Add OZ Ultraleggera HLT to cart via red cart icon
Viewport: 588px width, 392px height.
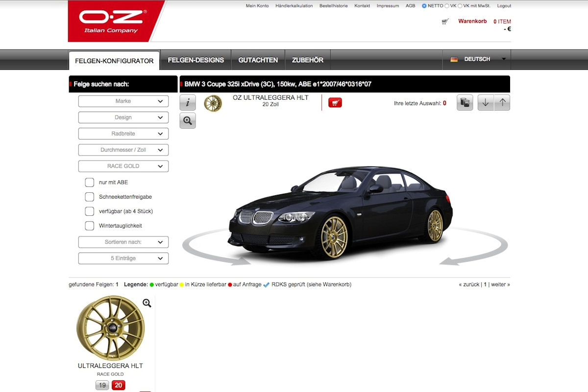tap(335, 102)
